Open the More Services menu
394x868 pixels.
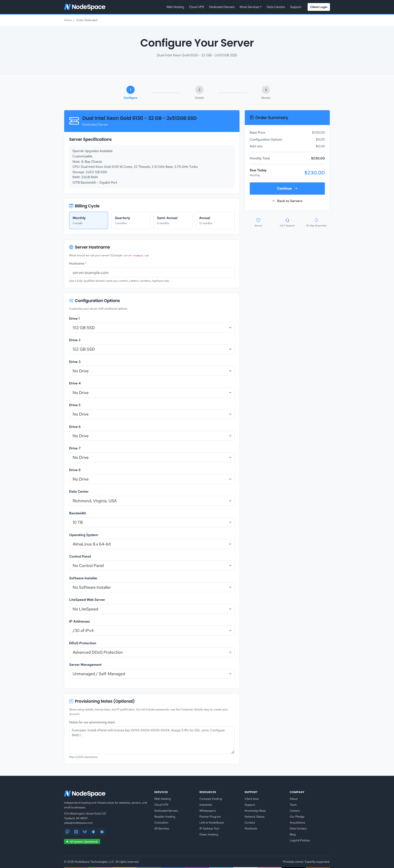250,7
